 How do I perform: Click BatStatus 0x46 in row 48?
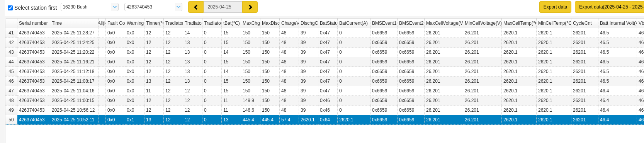click(x=328, y=100)
